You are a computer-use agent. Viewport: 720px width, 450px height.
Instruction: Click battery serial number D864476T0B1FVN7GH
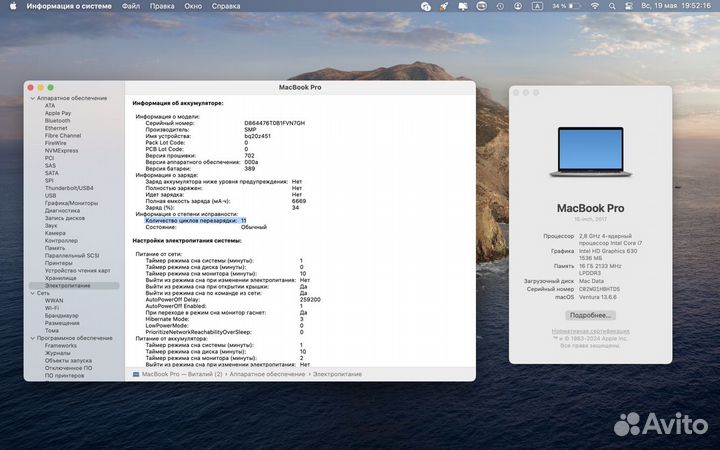pos(275,123)
